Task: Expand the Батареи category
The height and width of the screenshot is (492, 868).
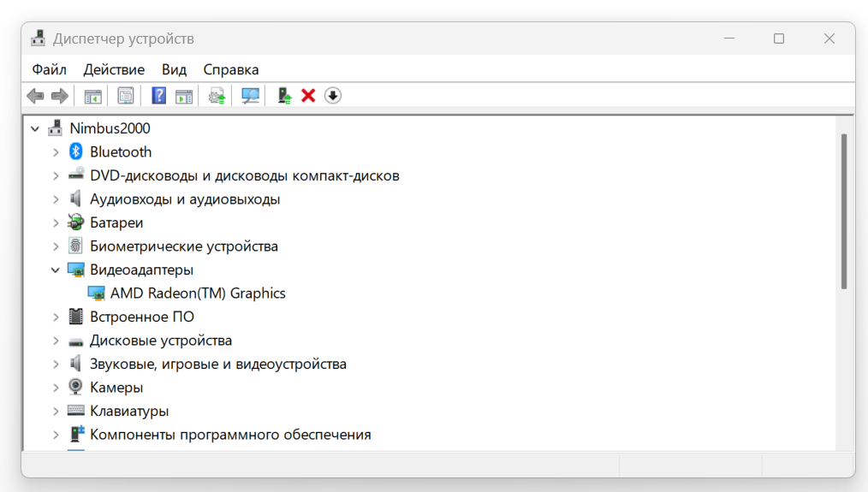Action: point(56,223)
